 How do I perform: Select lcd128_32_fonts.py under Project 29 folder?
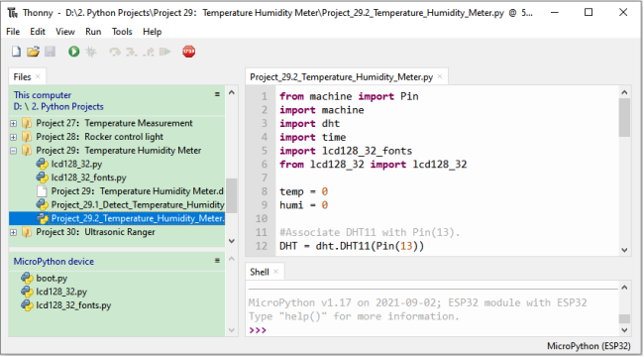[x=88, y=178]
